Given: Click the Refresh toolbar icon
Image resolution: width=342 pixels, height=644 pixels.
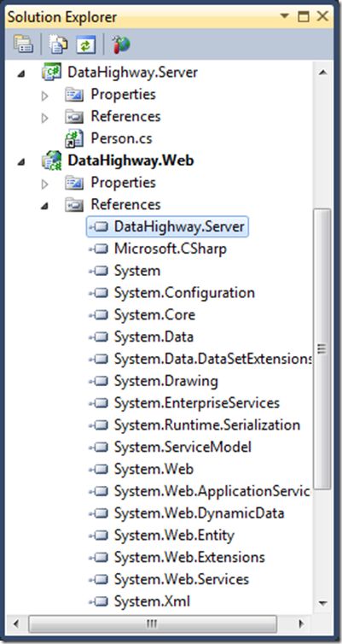Looking at the screenshot, I should [x=85, y=44].
